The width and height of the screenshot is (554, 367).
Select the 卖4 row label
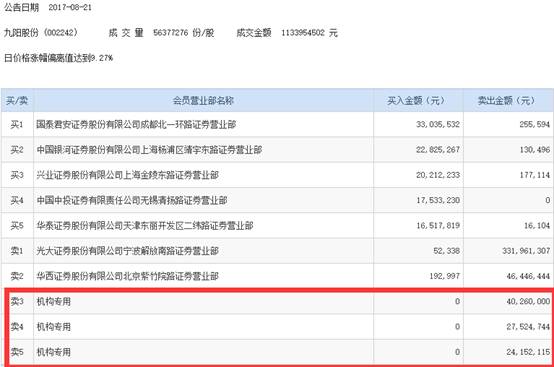click(17, 326)
